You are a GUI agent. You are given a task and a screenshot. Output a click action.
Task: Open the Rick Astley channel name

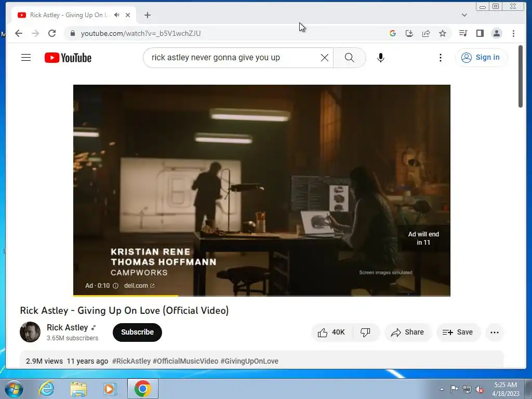coord(68,327)
